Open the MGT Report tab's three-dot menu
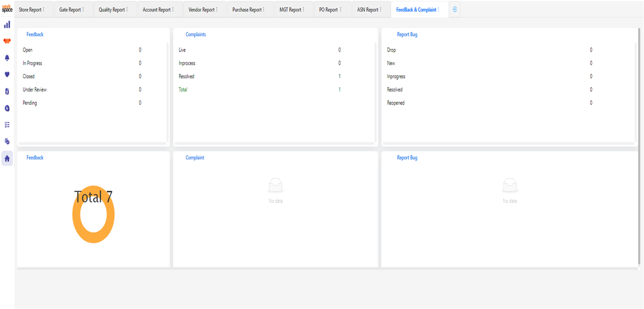Image resolution: width=644 pixels, height=309 pixels. click(x=303, y=9)
